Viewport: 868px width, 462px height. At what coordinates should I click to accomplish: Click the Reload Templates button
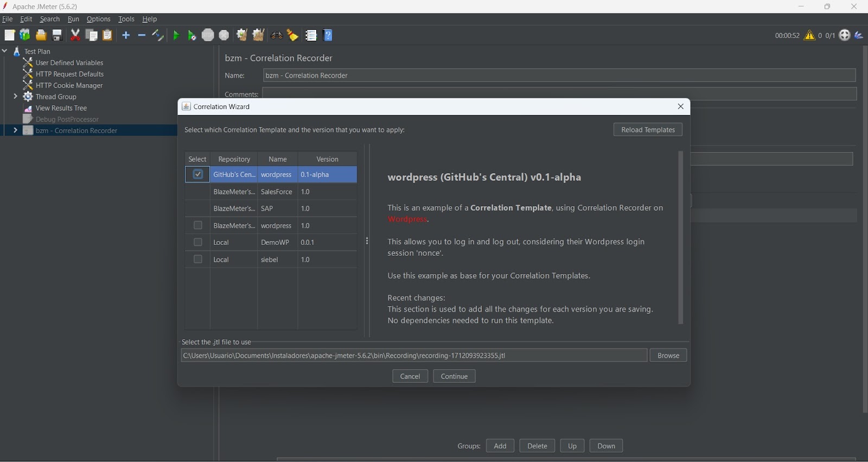648,130
